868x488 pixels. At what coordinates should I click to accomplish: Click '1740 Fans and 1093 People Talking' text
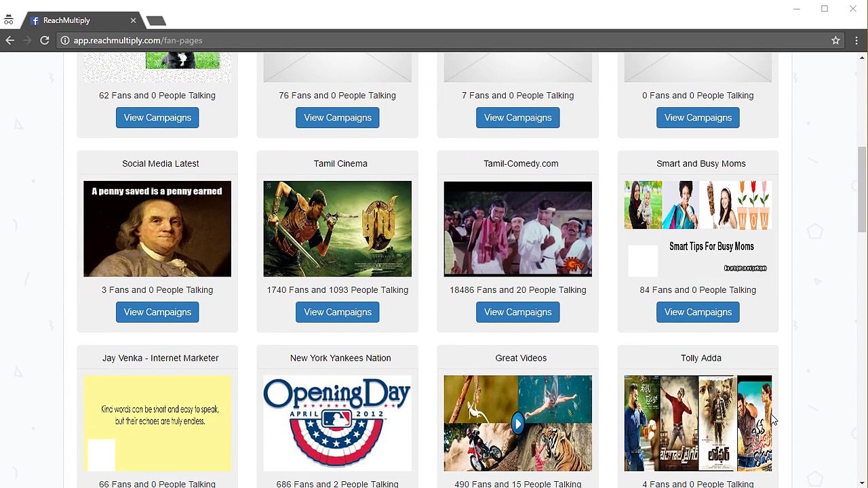click(x=338, y=290)
